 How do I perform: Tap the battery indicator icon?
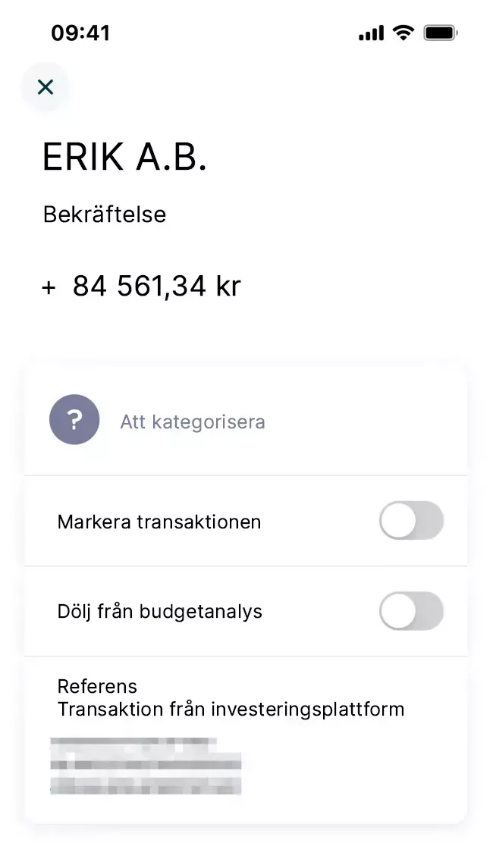tap(441, 33)
